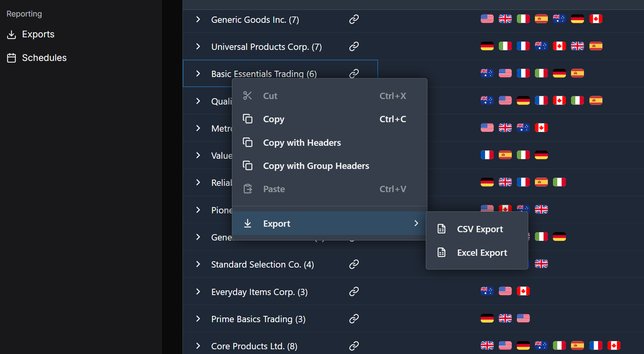Screen dimensions: 644x354
Task: Select CSV Export from submenu
Action: tap(480, 229)
